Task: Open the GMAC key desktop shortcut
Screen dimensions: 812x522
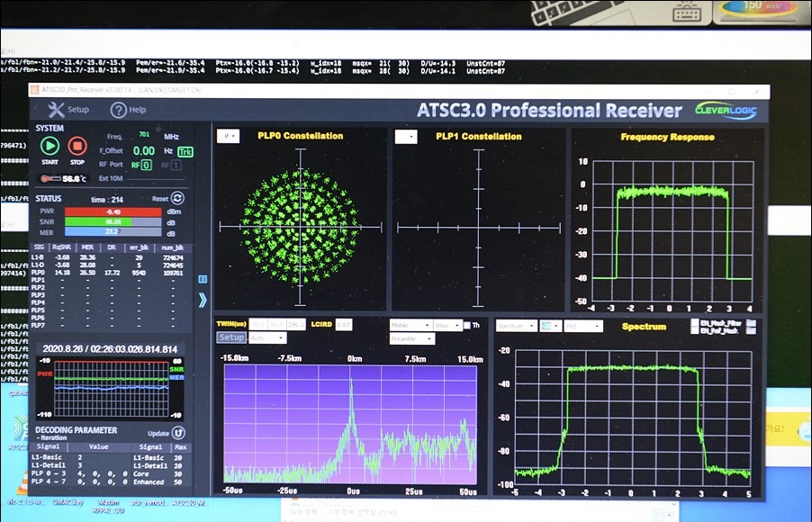Action: pyautogui.click(x=68, y=502)
